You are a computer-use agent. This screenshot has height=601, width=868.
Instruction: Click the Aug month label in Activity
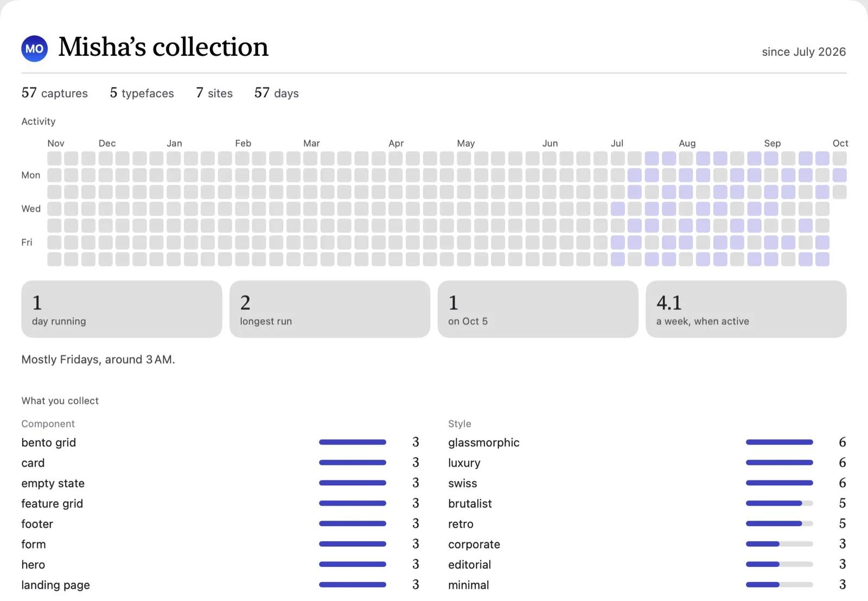pos(687,143)
